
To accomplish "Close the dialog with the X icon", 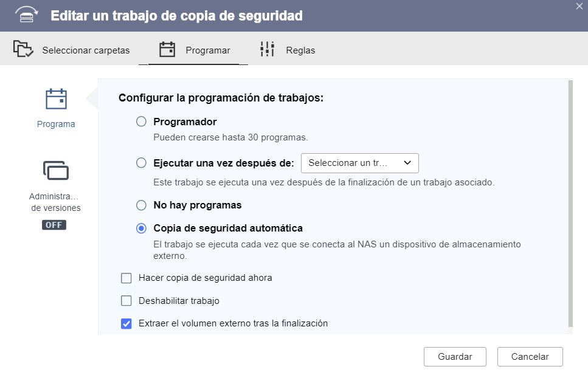I will click(579, 5).
